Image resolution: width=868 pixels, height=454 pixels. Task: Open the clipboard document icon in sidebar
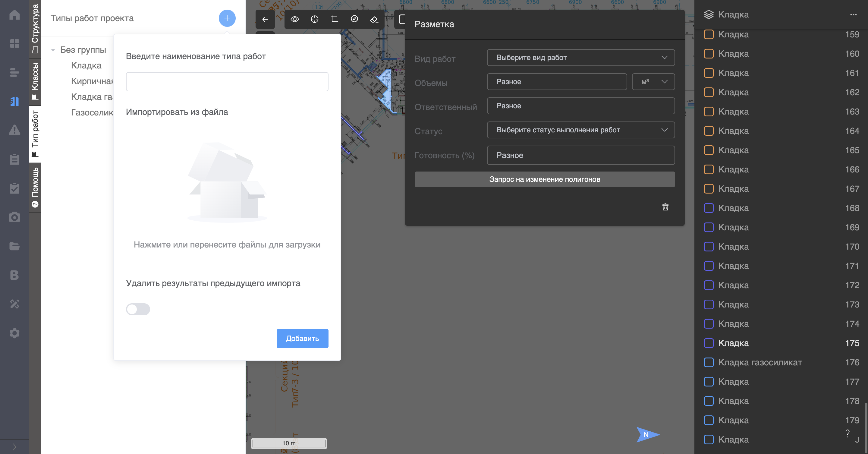pyautogui.click(x=14, y=159)
